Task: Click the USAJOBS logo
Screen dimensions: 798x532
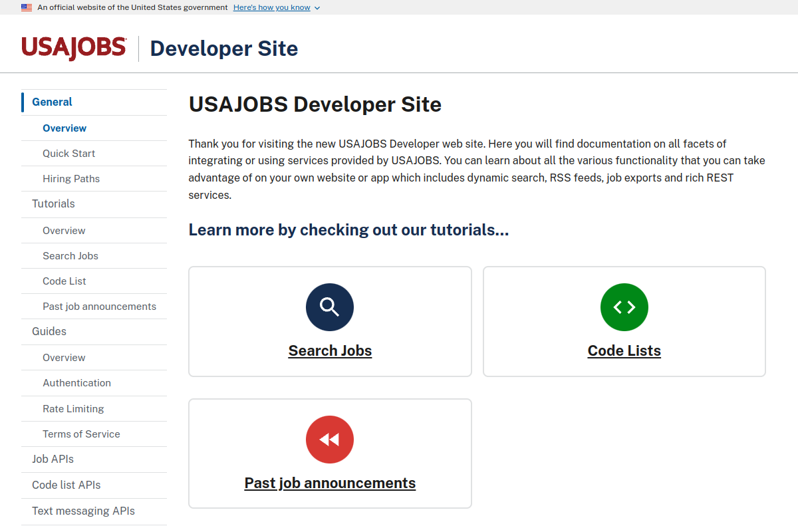Action: [74, 49]
